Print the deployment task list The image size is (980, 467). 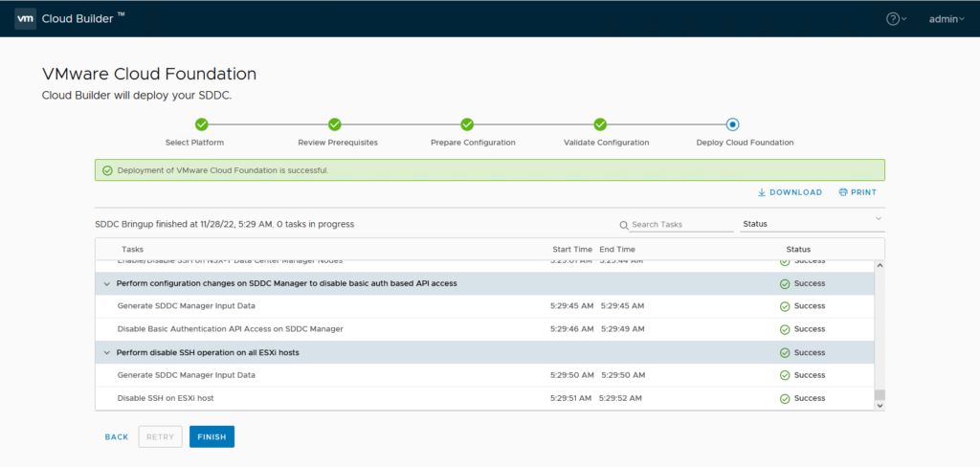pos(857,192)
